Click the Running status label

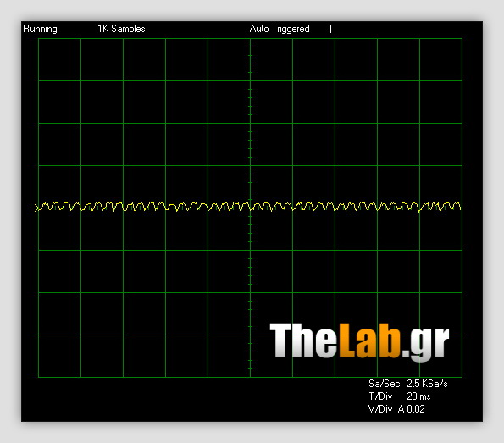pyautogui.click(x=40, y=29)
